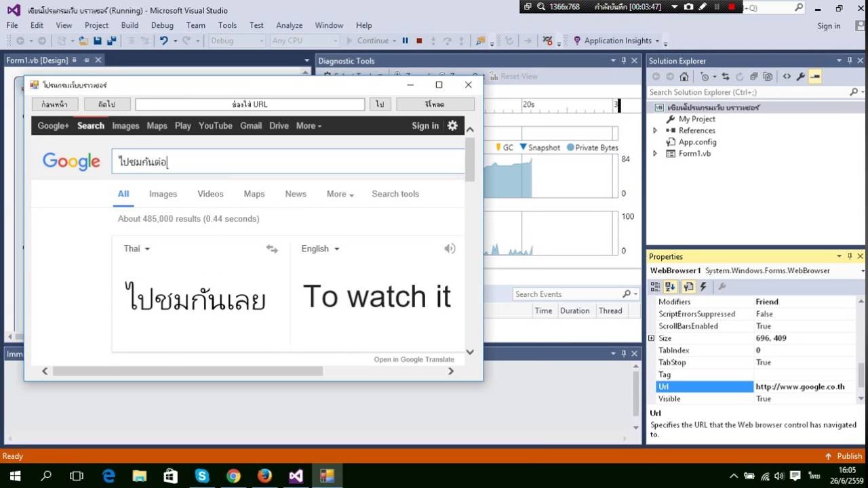
Task: Click Visual Studio logo in title bar
Action: [x=14, y=10]
